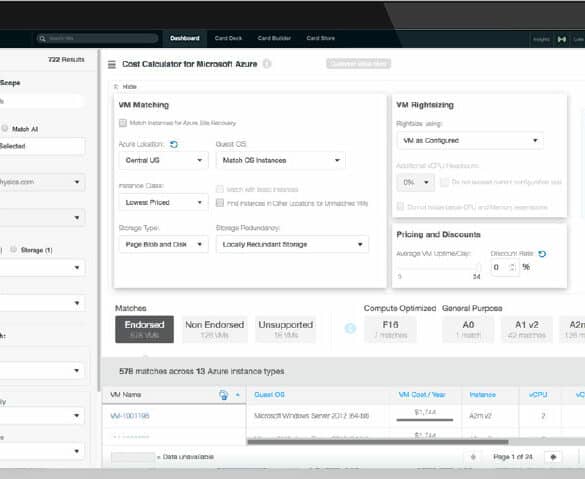This screenshot has height=479, width=585.
Task: Open the Additional vCPU Headroom 0% dropdown
Action: (x=416, y=182)
